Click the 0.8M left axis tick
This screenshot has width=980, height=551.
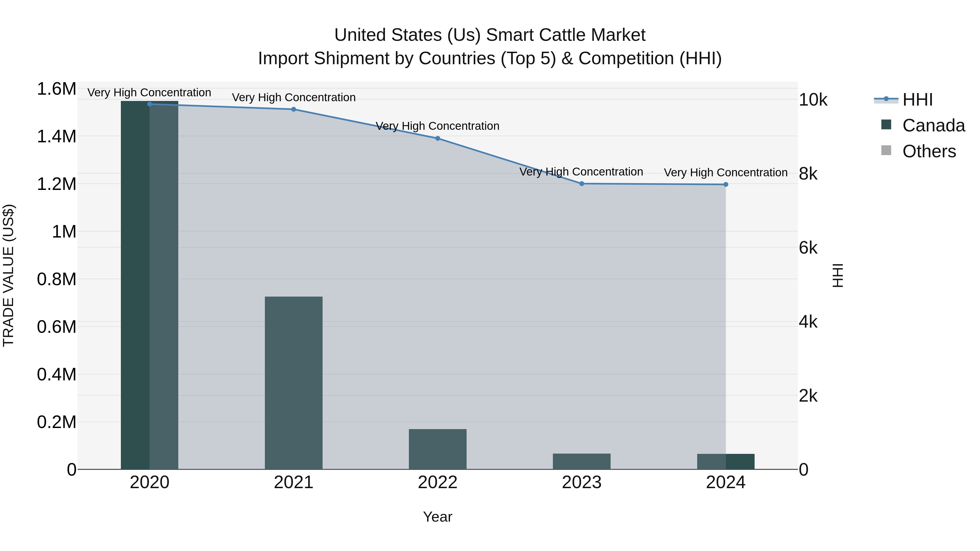56,279
